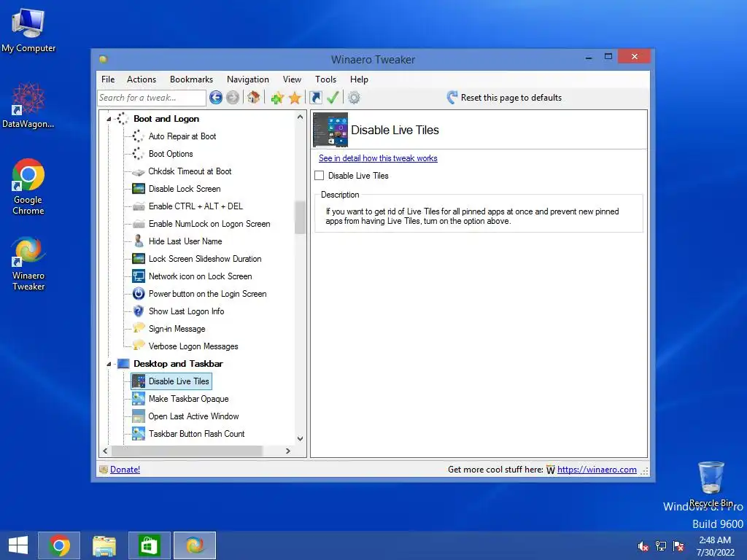Click the Reset page blue arrow icon

point(452,98)
